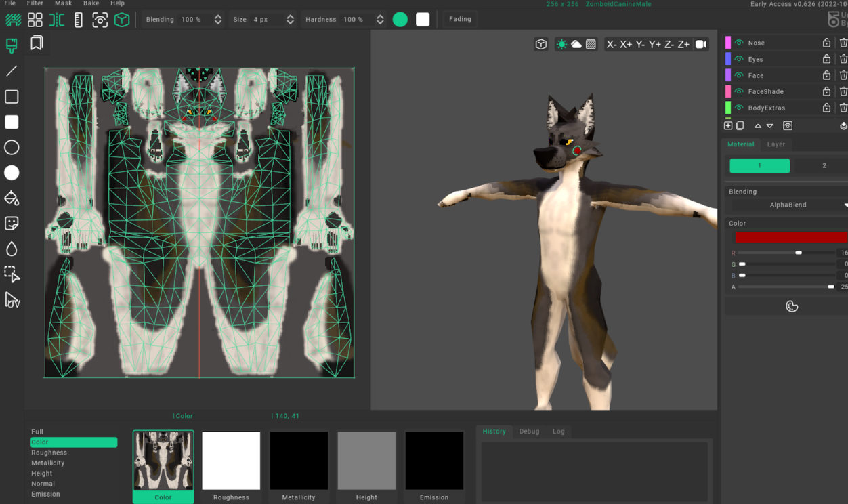Open the Bake menu
This screenshot has height=504, width=848.
click(x=91, y=3)
